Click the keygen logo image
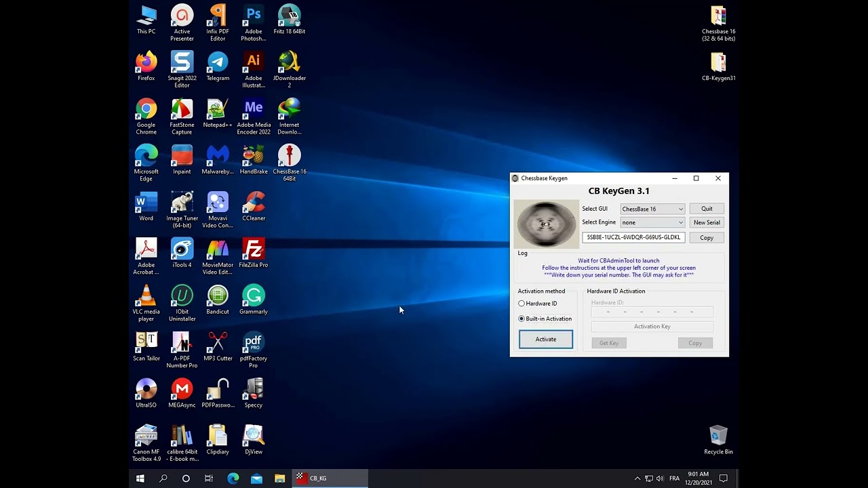This screenshot has width=868, height=488. [x=546, y=224]
